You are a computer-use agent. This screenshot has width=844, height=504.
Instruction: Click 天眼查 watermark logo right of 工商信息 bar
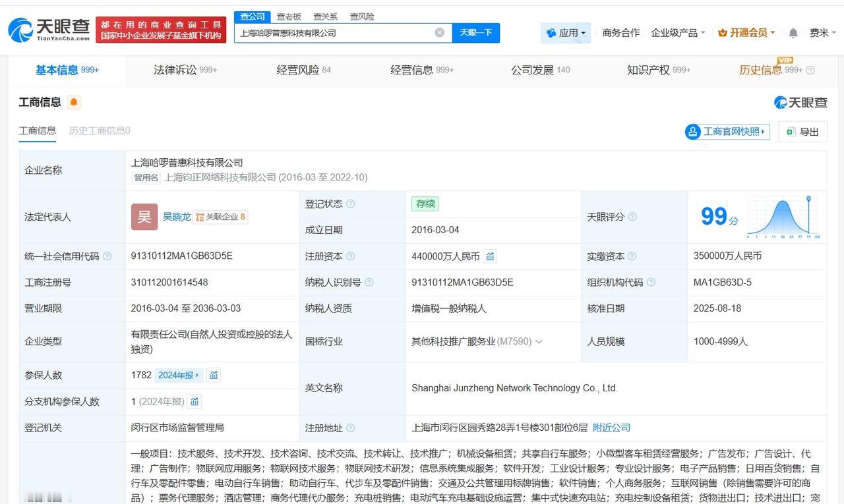(x=799, y=102)
